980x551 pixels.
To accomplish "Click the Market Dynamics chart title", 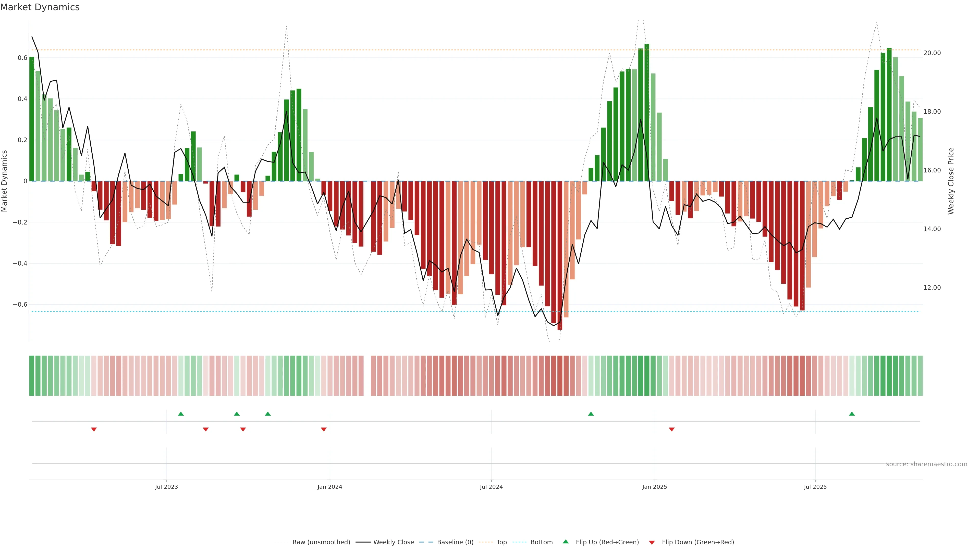I will [40, 7].
